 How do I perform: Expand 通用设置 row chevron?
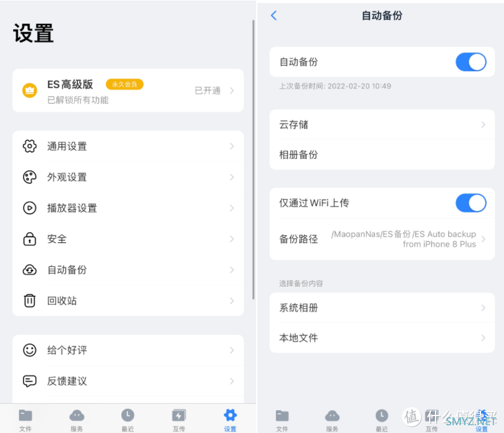click(x=232, y=146)
